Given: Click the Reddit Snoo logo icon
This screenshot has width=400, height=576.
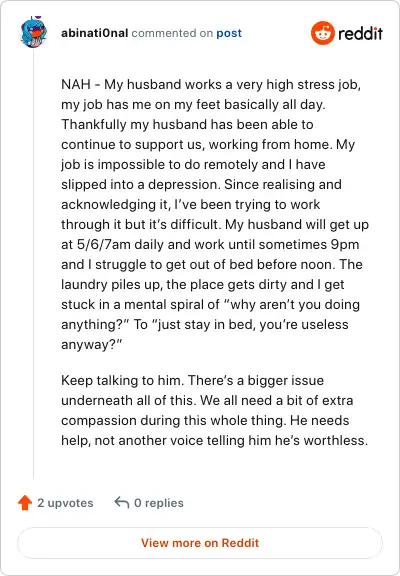Looking at the screenshot, I should click(322, 33).
